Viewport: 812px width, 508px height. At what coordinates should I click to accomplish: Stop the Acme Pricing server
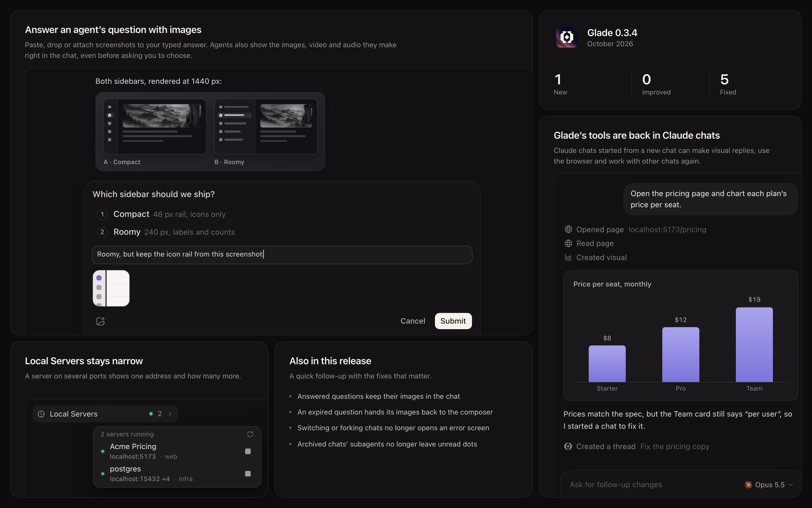(x=248, y=451)
